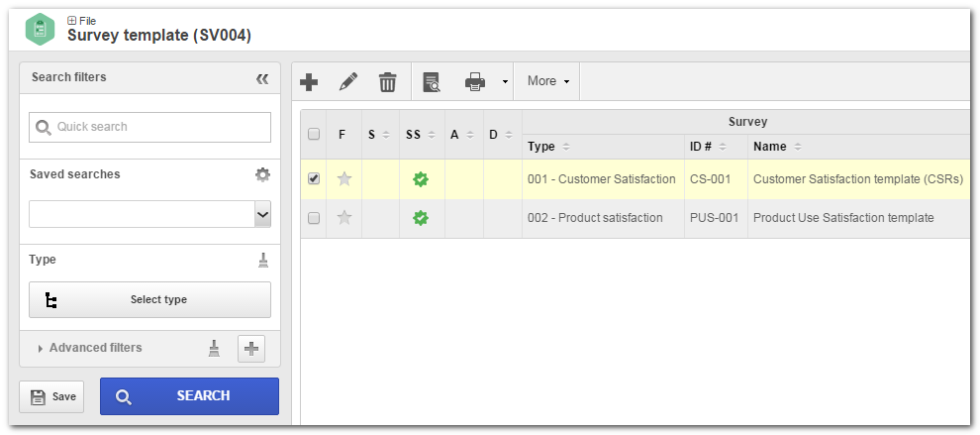Open the printer options dropdown arrow
Image resolution: width=980 pixels, height=435 pixels.
pyautogui.click(x=505, y=82)
